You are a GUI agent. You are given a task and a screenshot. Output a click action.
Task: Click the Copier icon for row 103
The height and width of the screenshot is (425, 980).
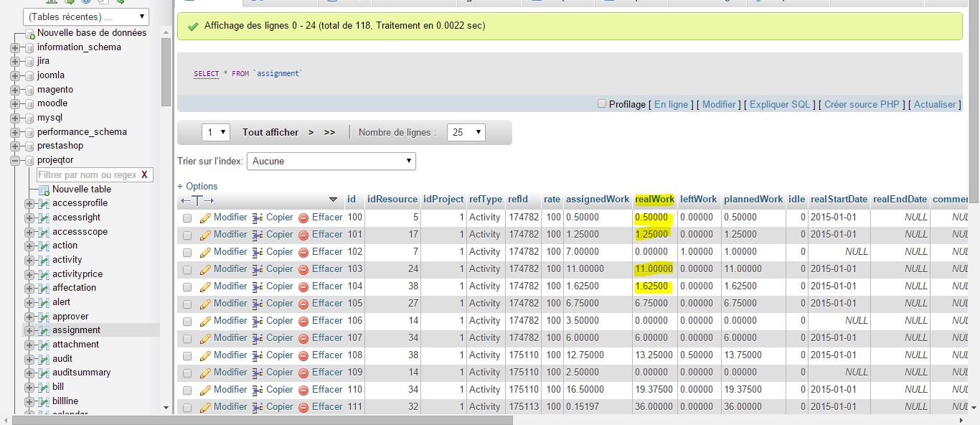pos(258,269)
